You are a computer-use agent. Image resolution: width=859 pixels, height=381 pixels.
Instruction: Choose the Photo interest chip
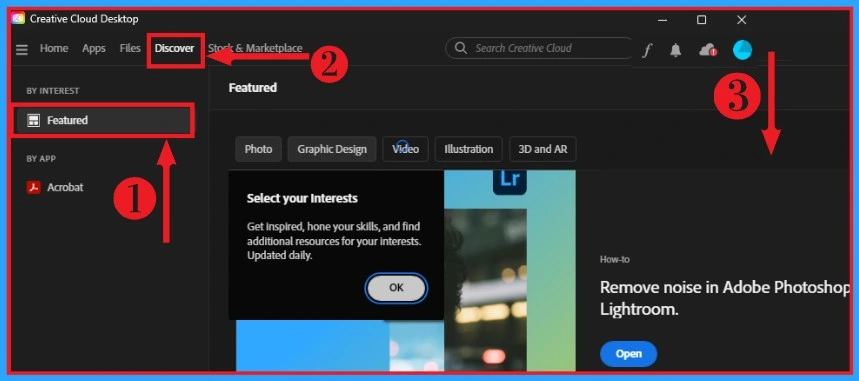pos(259,149)
